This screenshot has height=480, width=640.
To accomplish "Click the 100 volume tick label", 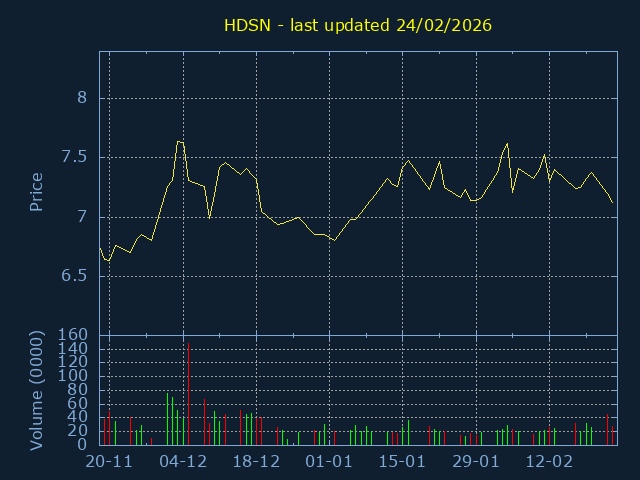I will [74, 376].
